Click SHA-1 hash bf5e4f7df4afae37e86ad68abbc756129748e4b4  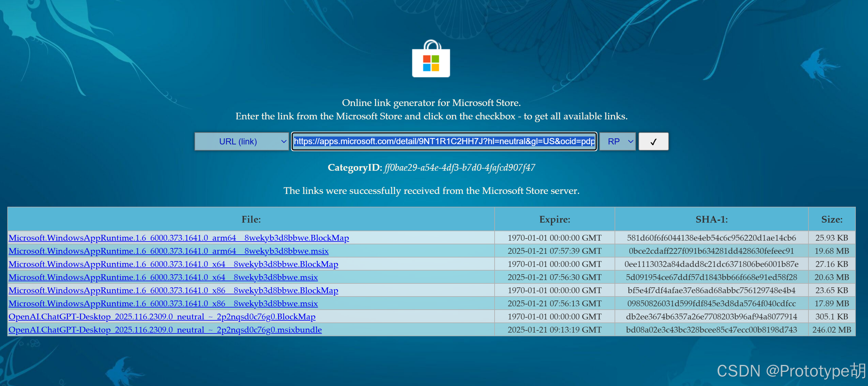(712, 290)
